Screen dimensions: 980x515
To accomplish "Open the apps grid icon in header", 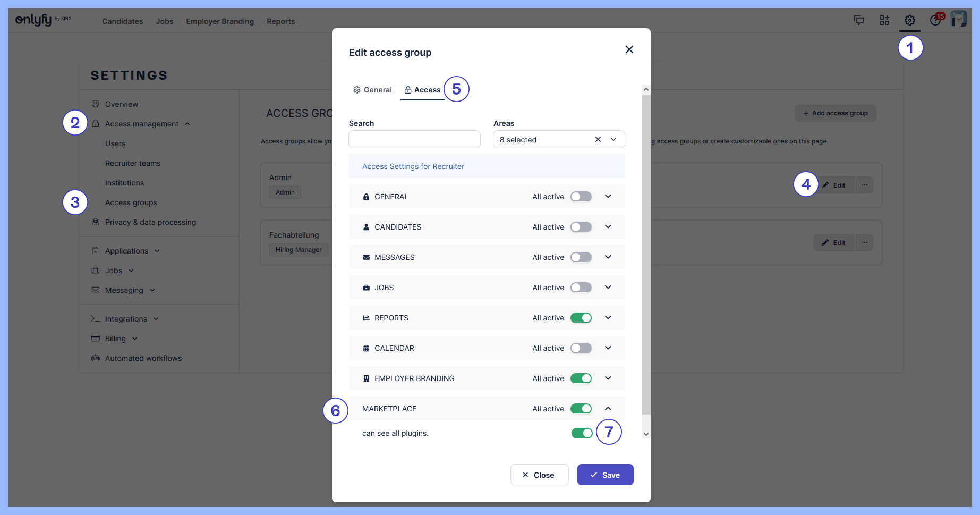I will pyautogui.click(x=884, y=20).
